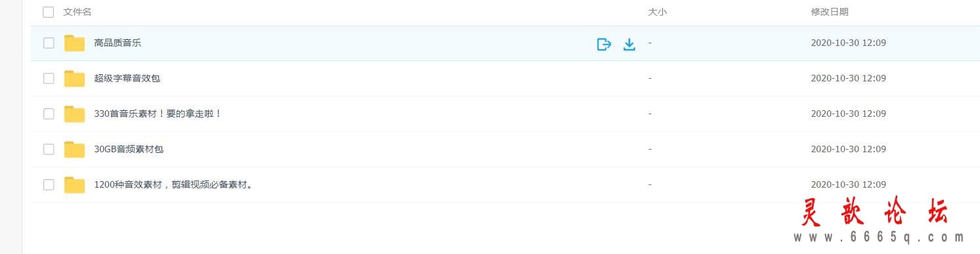Viewport: 980px width, 254px height.
Task: Click folder icon for 1200种音效素材
Action: coord(74,185)
